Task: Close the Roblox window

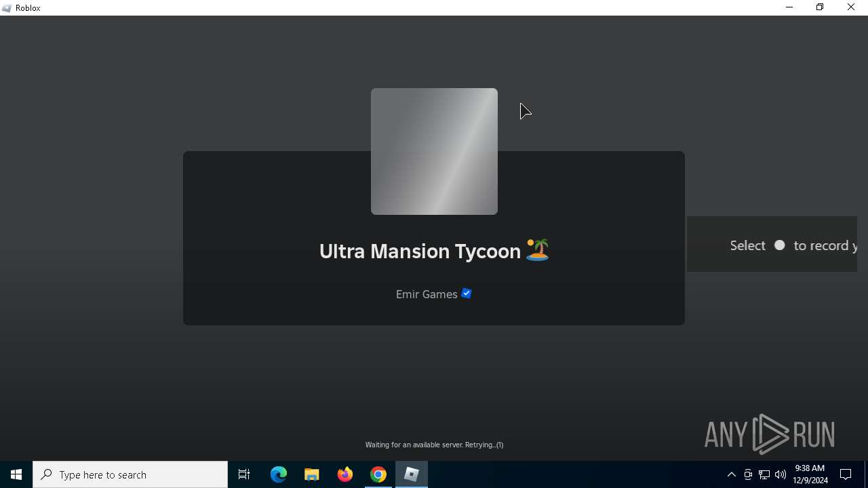Action: 851,7
